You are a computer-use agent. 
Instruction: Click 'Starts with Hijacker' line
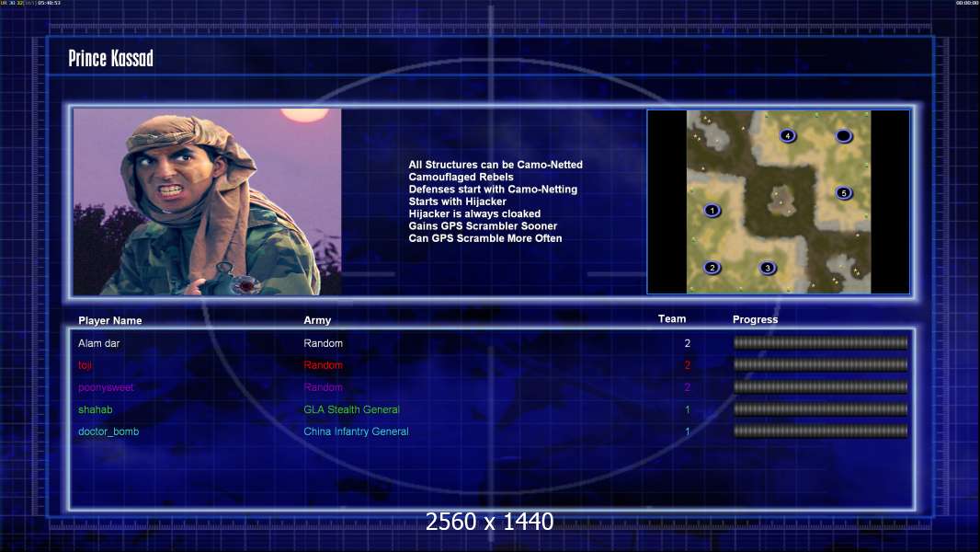tap(457, 201)
